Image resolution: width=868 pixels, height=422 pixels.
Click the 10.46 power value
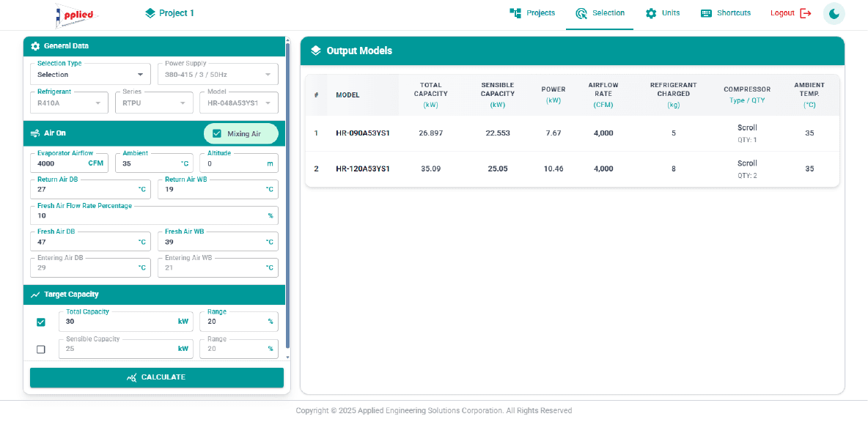point(553,169)
